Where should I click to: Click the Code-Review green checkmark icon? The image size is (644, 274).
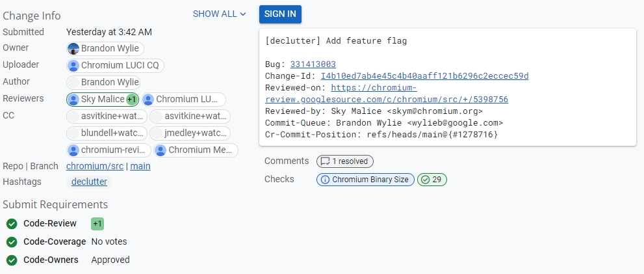tap(11, 224)
